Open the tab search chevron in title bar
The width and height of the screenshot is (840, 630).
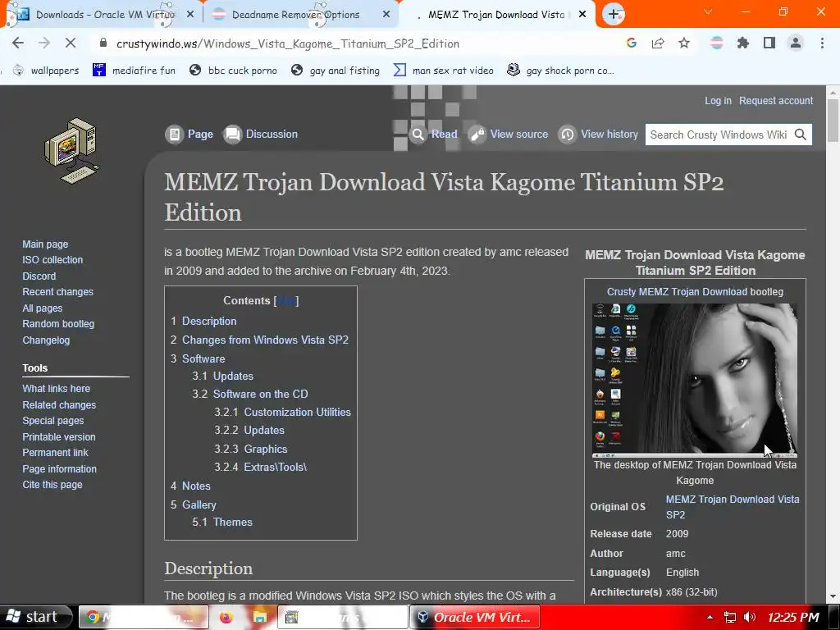tap(708, 11)
